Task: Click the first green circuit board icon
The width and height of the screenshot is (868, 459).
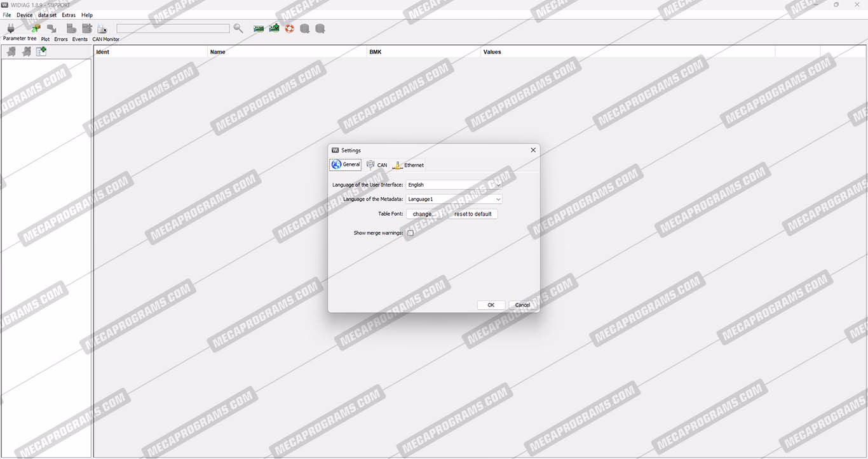Action: click(x=259, y=29)
